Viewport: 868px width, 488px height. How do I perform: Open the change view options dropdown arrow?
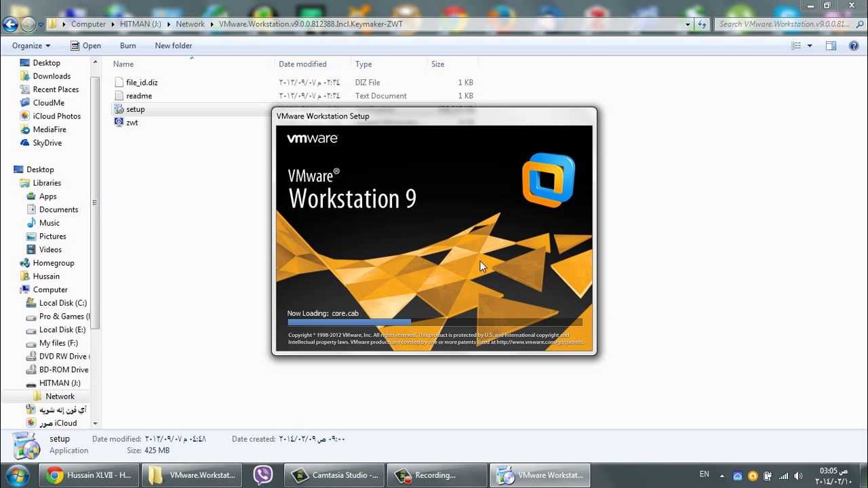click(810, 45)
